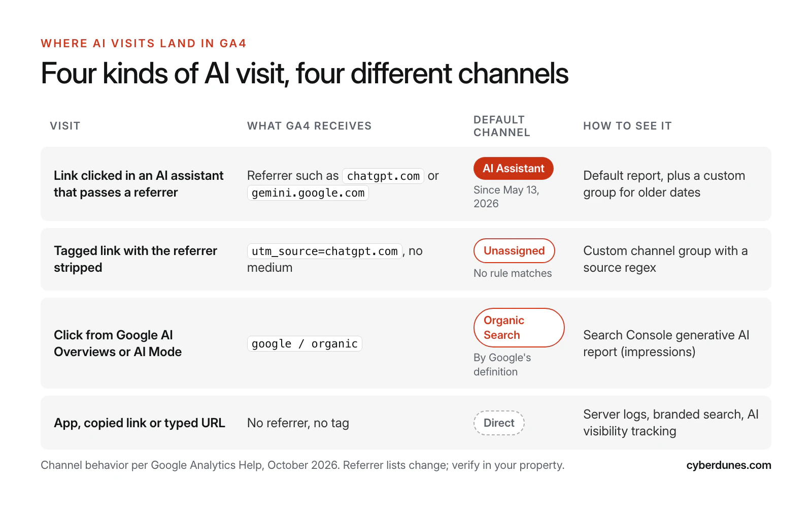Click the 'HOW TO SEE IT' column header

pyautogui.click(x=627, y=126)
